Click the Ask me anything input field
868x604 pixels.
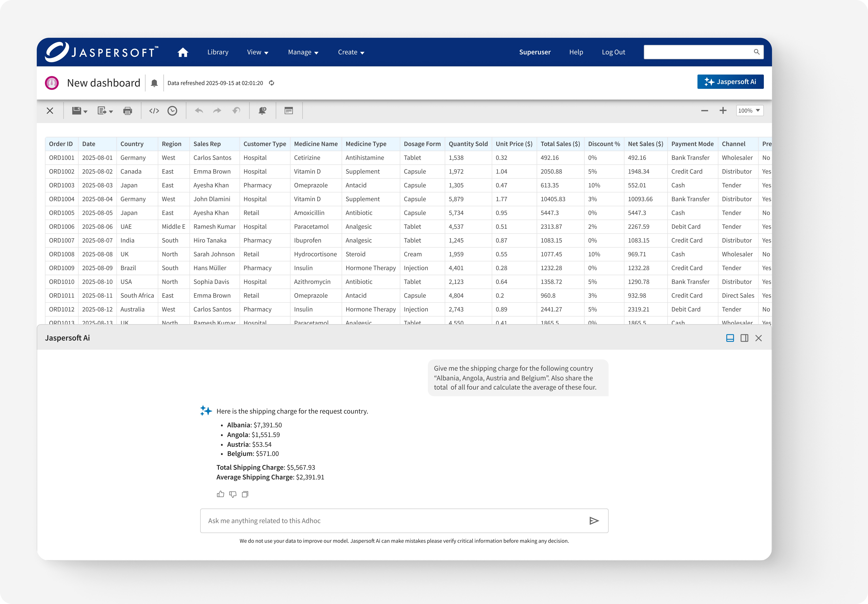393,521
